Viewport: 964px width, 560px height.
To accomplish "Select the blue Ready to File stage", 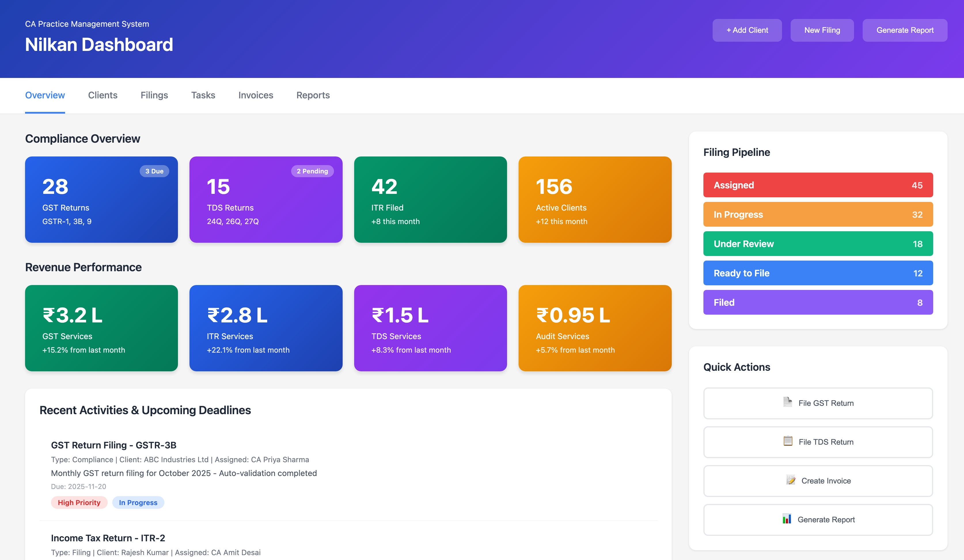I will (x=818, y=273).
